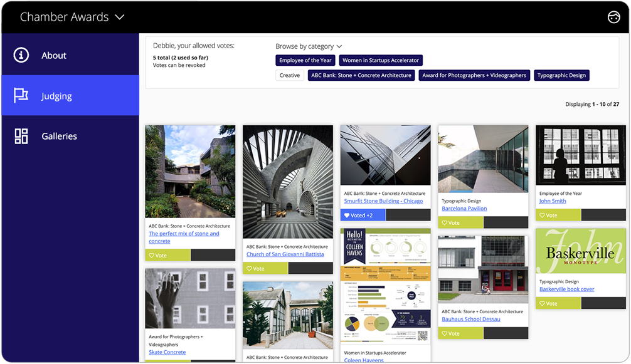The width and height of the screenshot is (631, 364).
Task: Click the Judging flag icon
Action: point(21,96)
